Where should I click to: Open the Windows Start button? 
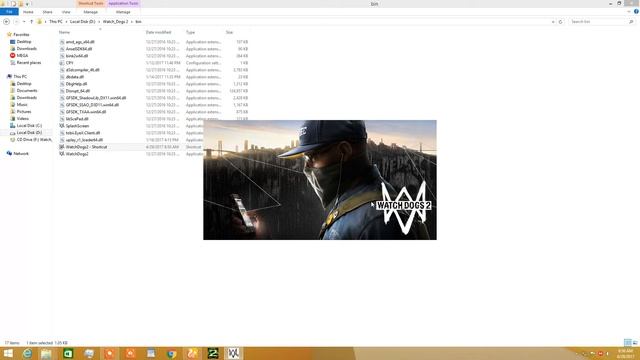coord(8,353)
